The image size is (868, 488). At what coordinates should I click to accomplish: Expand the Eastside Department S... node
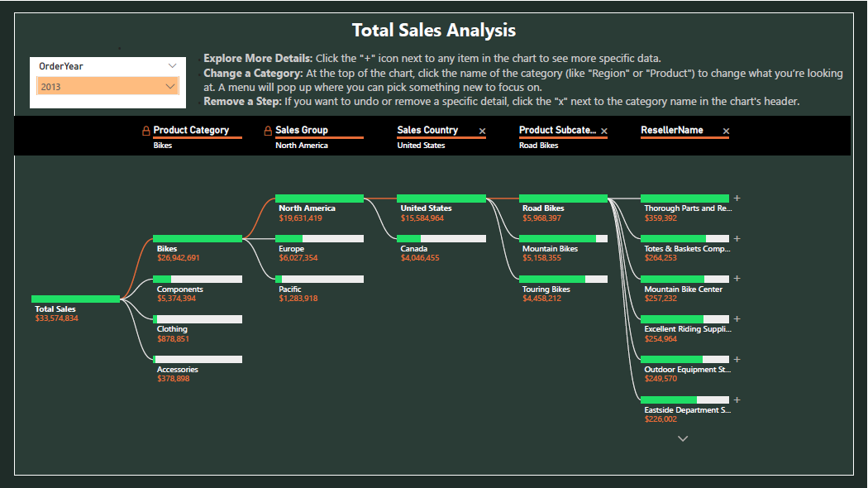[x=737, y=400]
